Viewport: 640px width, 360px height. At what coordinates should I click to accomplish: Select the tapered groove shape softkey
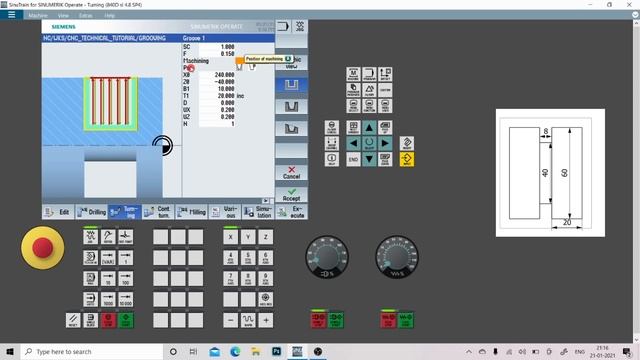[x=291, y=107]
